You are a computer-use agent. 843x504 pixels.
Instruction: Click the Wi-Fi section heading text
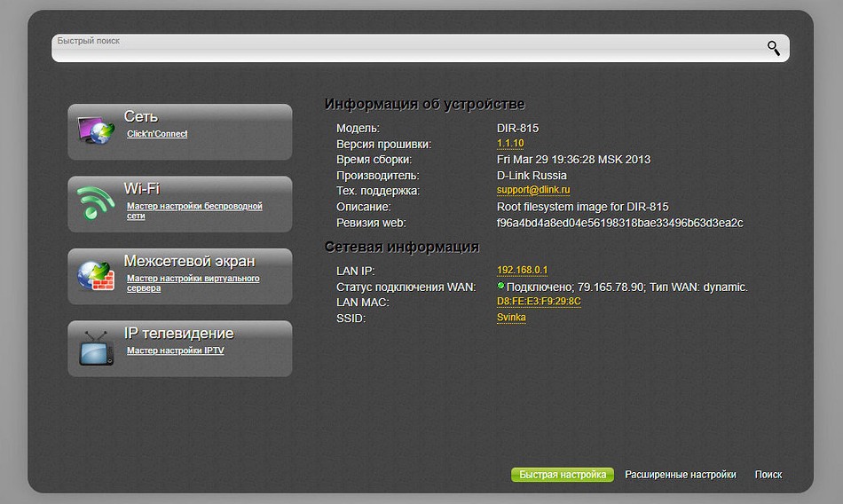coord(141,188)
